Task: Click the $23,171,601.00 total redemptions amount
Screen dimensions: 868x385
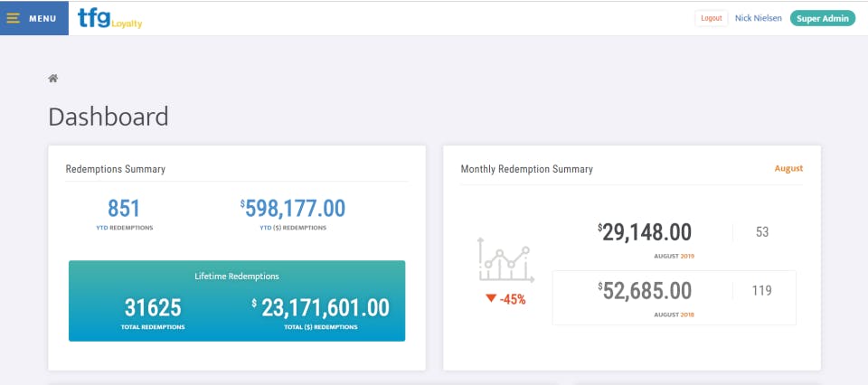Action: (320, 308)
